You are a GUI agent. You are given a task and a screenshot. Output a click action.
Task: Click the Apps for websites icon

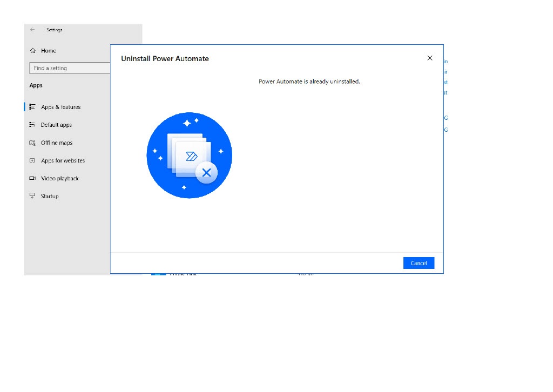tap(32, 160)
